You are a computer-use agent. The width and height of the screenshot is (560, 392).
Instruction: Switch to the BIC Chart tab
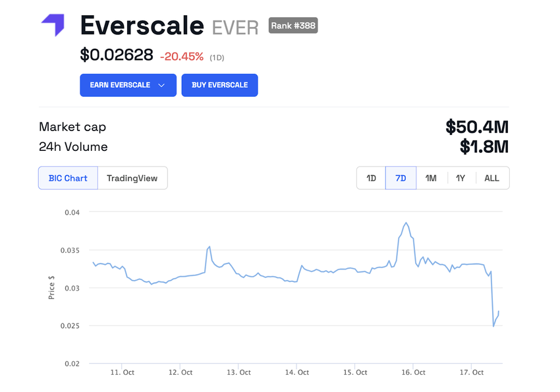[68, 178]
